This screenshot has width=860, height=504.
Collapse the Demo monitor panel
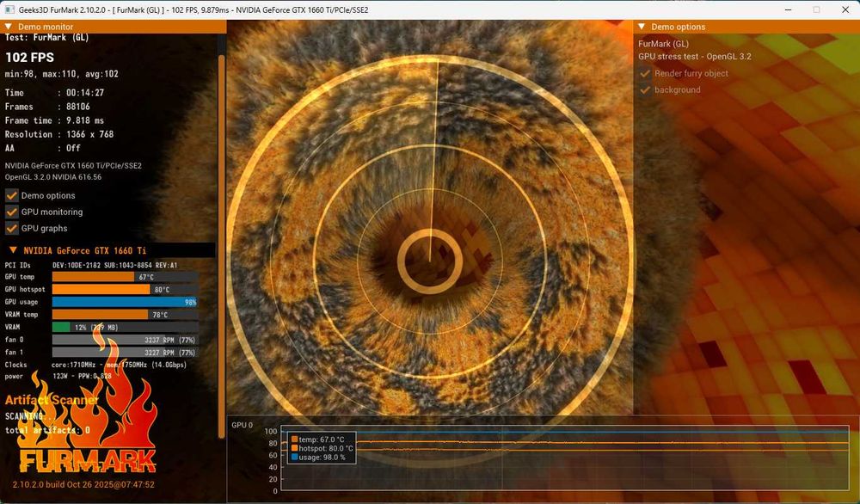(x=9, y=27)
